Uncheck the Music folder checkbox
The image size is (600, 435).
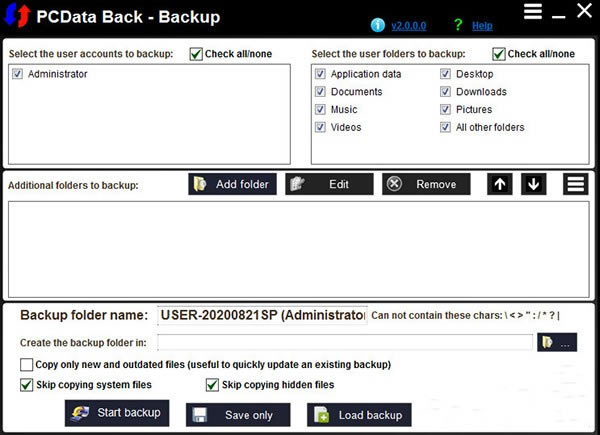pos(320,109)
